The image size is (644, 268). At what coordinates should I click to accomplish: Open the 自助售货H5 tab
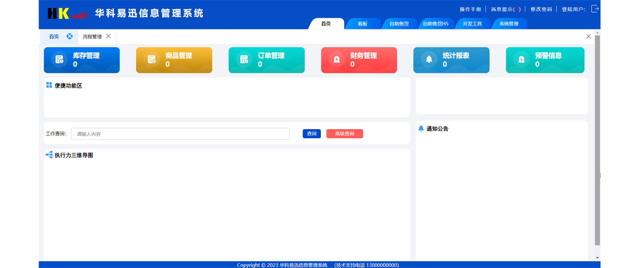pos(435,24)
